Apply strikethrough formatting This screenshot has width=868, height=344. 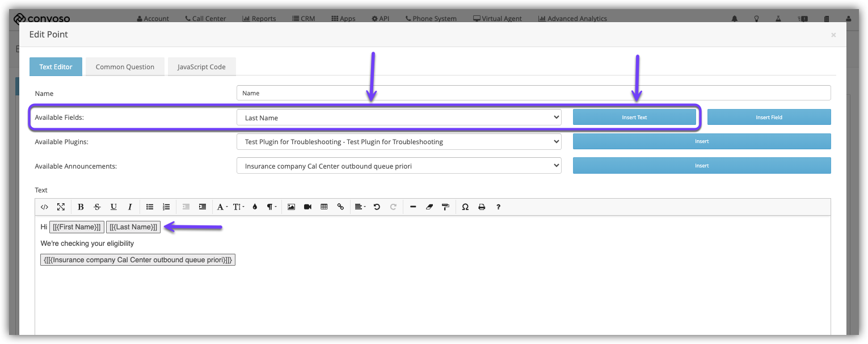(97, 207)
